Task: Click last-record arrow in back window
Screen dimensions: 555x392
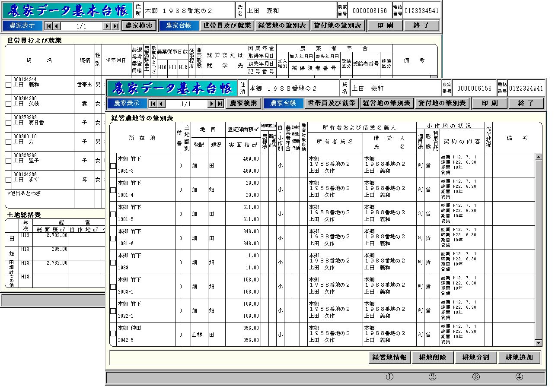Action: (x=115, y=26)
